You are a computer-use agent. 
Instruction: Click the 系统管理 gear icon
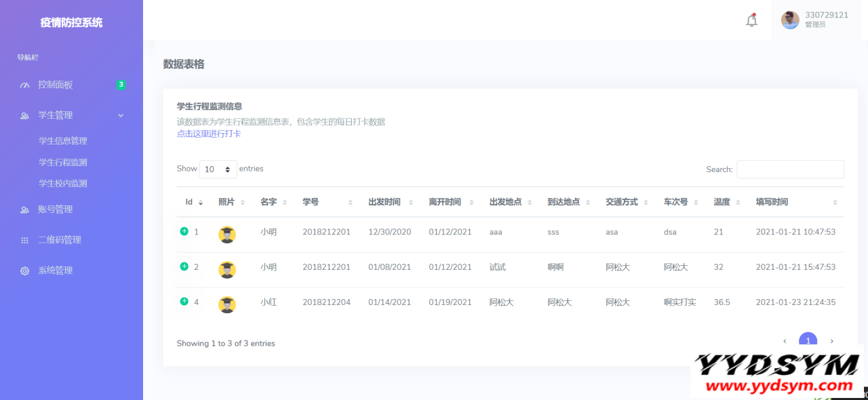tap(25, 270)
